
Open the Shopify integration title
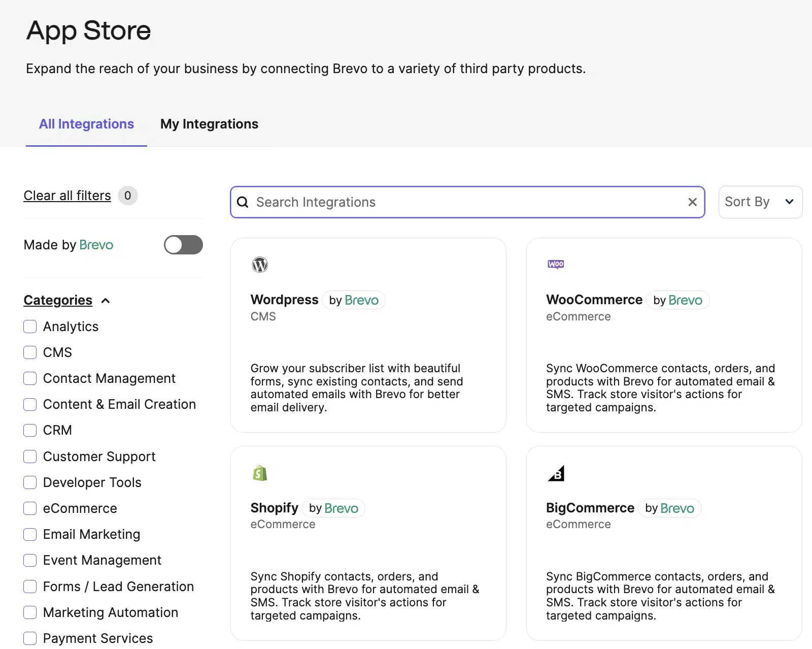pos(274,508)
